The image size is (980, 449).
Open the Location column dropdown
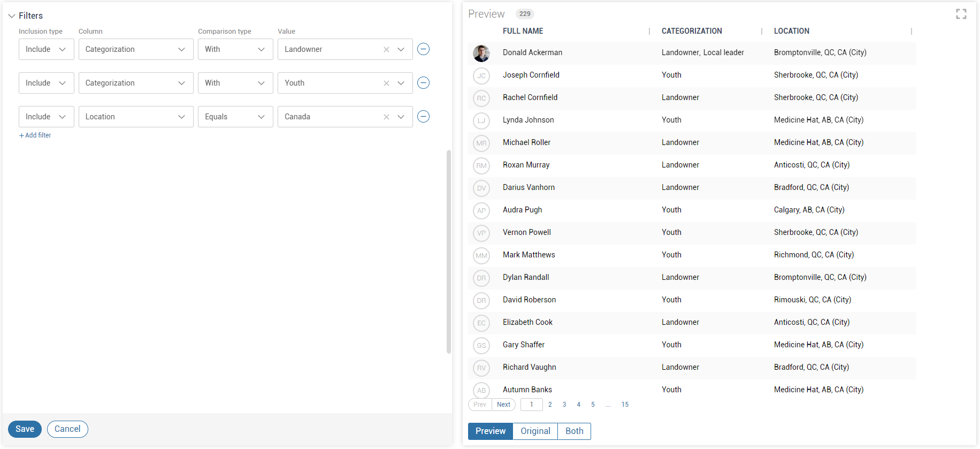136,117
